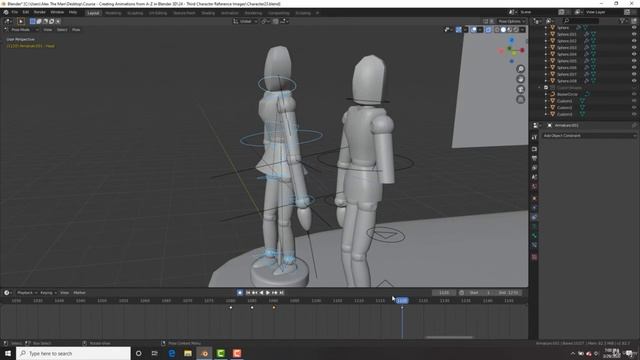640x360 pixels.
Task: Toggle X-ray mode
Action: click(x=488, y=30)
